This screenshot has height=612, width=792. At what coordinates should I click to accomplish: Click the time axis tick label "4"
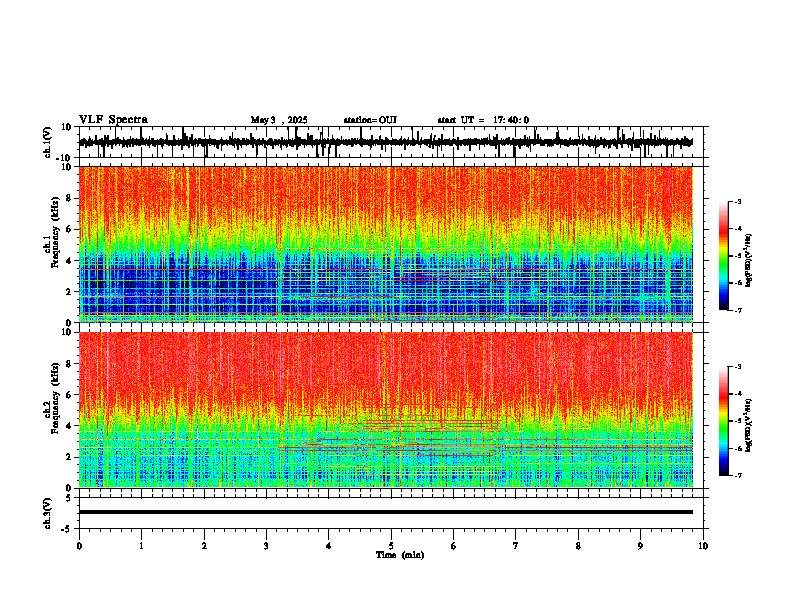pos(329,546)
